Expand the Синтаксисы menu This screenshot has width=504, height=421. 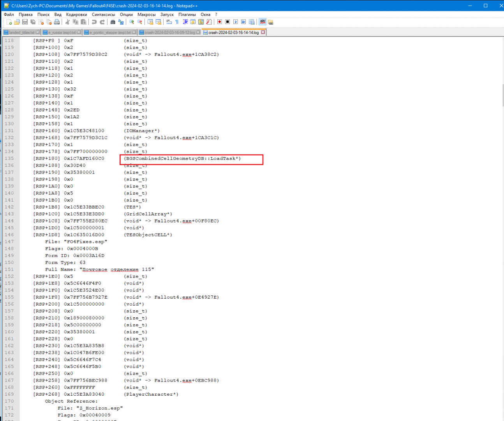pos(103,14)
